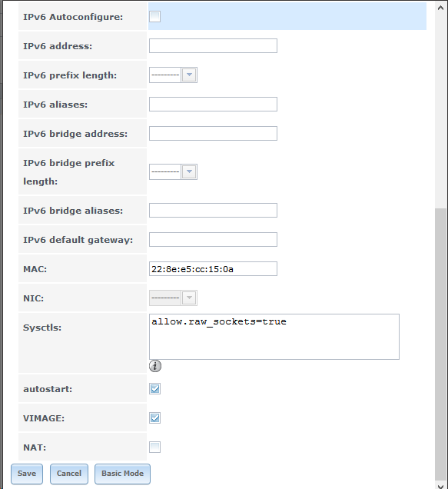The height and width of the screenshot is (489, 448).
Task: Select the IPv6 bridge address input
Action: click(x=213, y=134)
